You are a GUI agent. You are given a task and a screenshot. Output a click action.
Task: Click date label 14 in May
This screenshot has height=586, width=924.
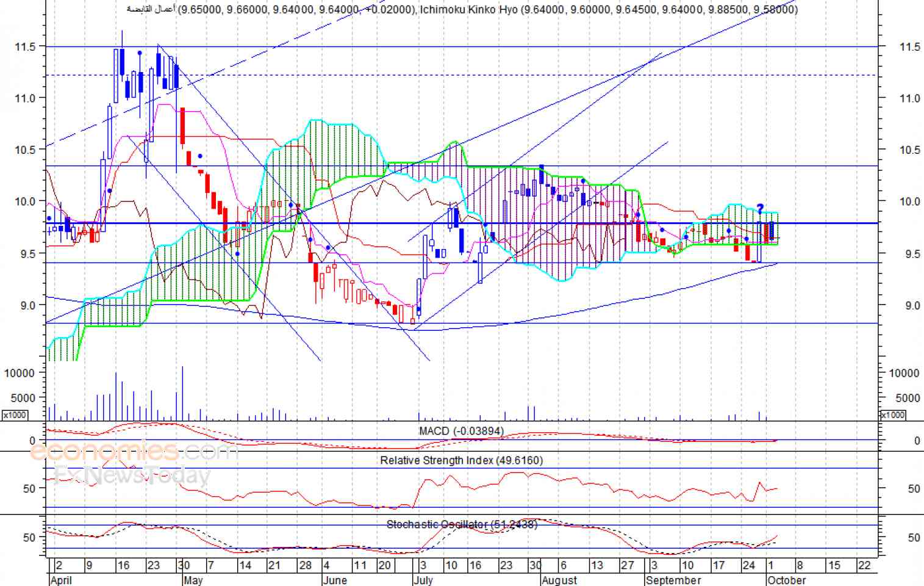[x=245, y=565]
